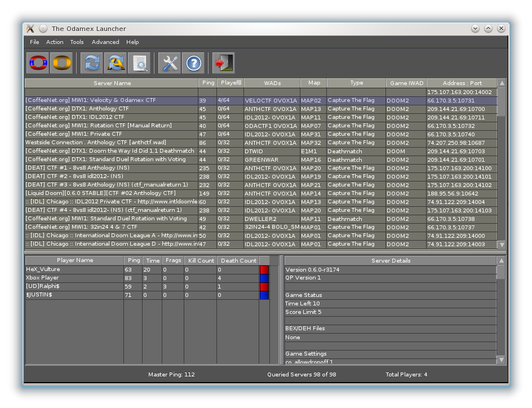Open the magnifying glass search icon
The height and width of the screenshot is (408, 532).
click(x=139, y=63)
